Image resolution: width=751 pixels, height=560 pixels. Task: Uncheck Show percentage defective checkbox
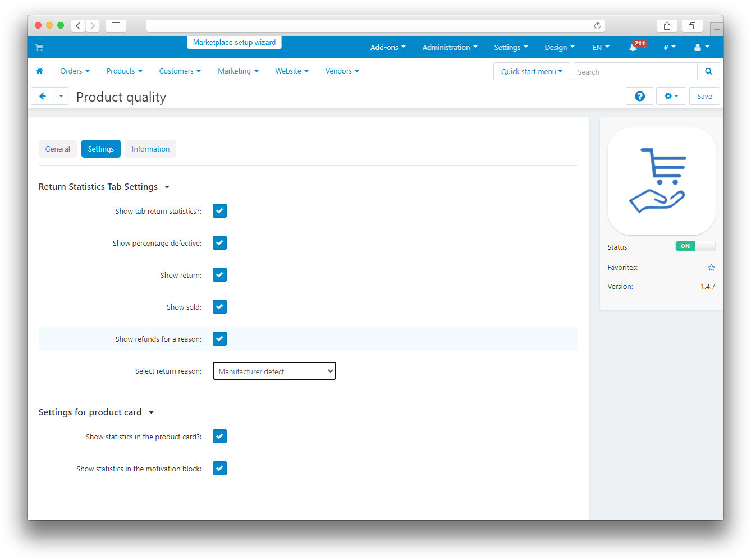pos(219,243)
